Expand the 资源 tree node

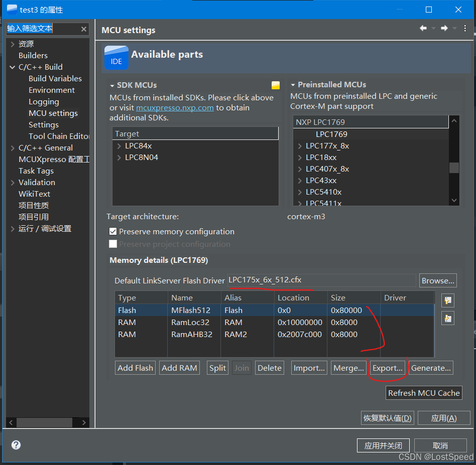click(x=13, y=44)
